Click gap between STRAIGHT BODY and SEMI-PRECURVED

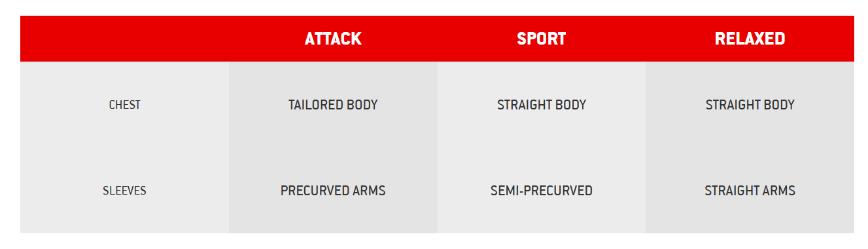[542, 147]
